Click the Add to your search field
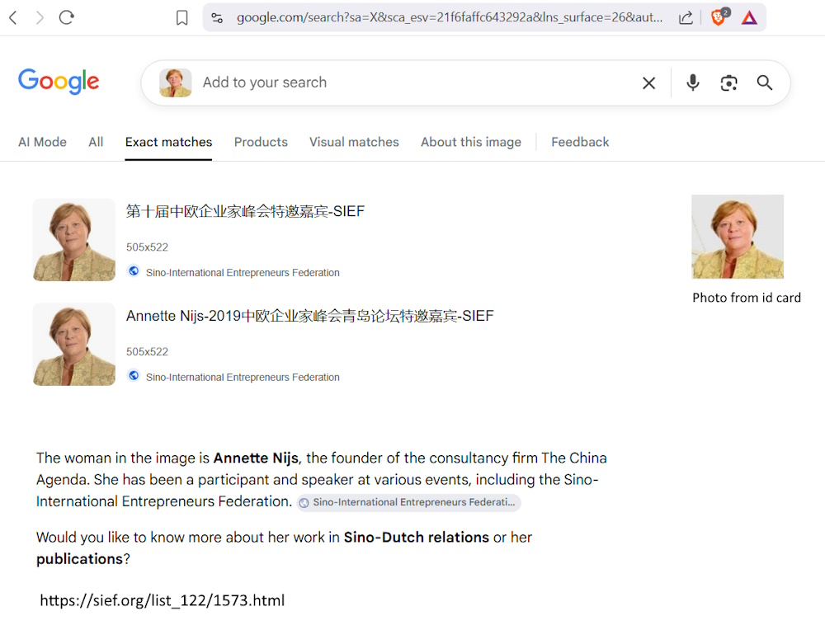The width and height of the screenshot is (825, 644). pos(412,82)
